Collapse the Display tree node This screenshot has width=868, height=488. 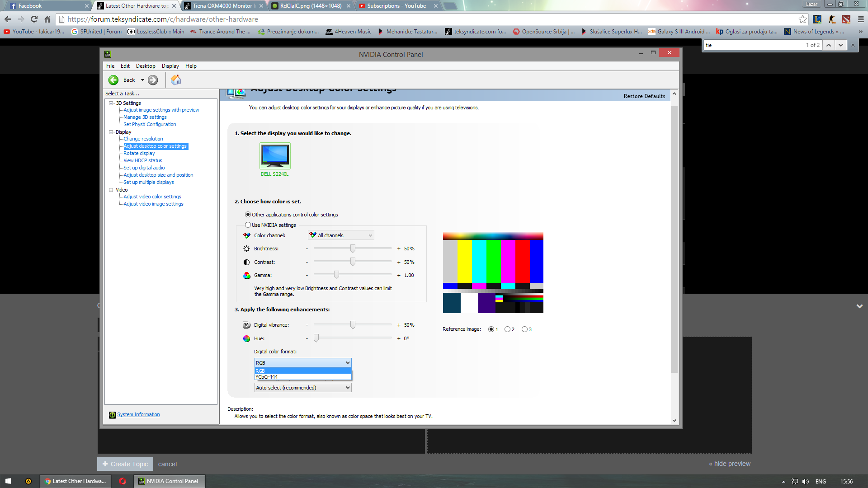[111, 132]
